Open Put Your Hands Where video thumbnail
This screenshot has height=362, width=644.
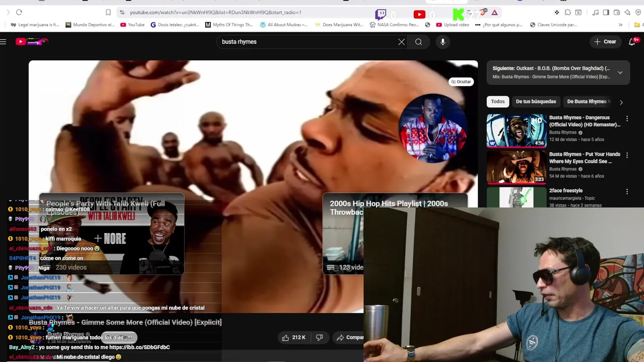click(516, 167)
